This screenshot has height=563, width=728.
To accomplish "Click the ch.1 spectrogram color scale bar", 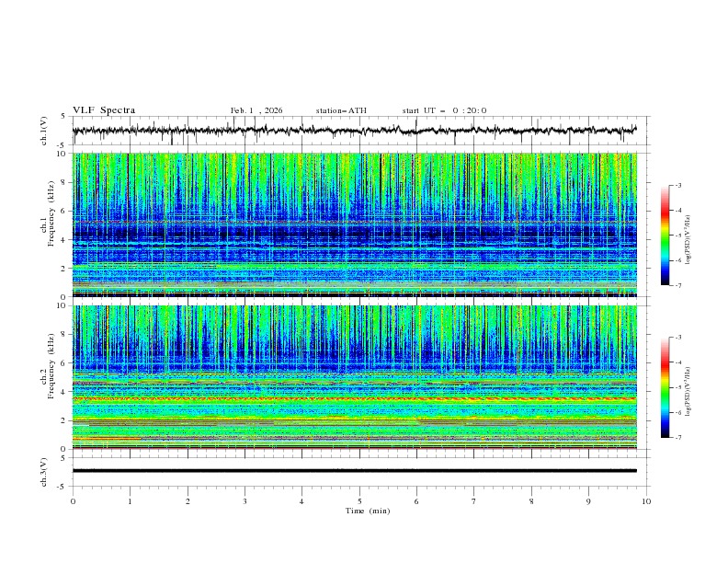I will (x=665, y=236).
